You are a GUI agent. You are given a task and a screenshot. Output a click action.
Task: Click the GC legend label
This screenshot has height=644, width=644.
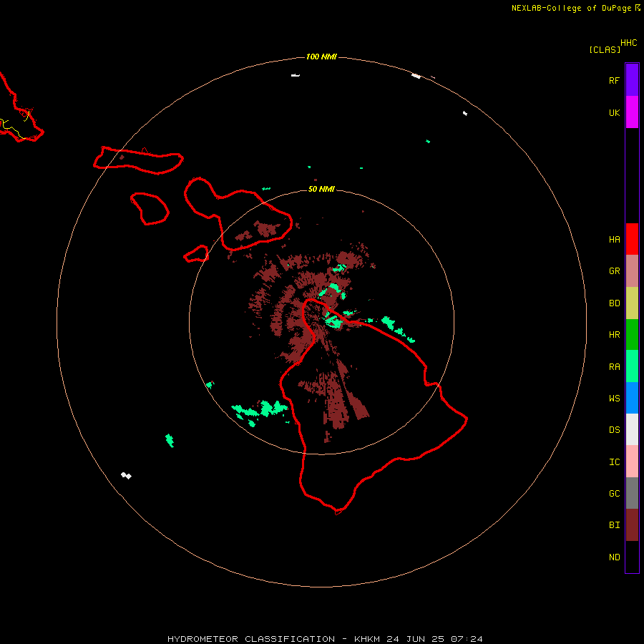pyautogui.click(x=614, y=494)
